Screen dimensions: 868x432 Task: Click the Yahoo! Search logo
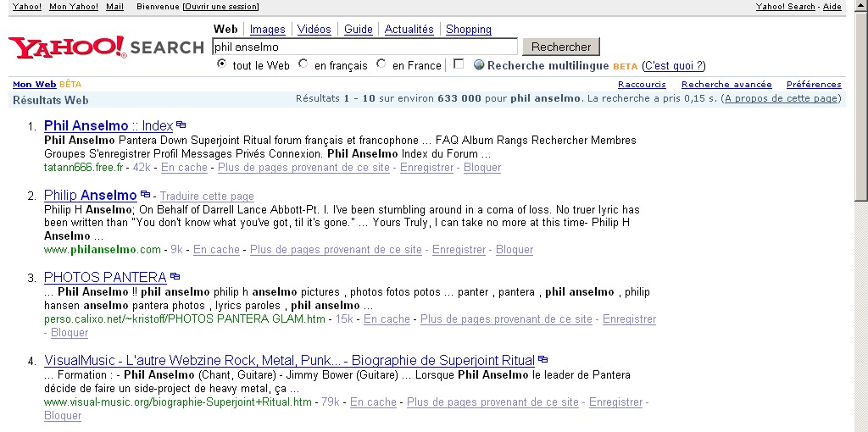point(106,47)
